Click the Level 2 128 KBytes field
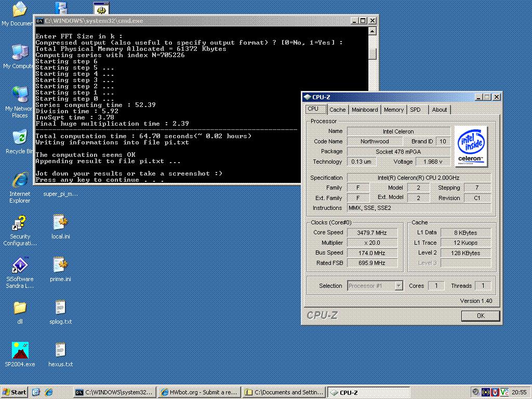 coord(465,253)
